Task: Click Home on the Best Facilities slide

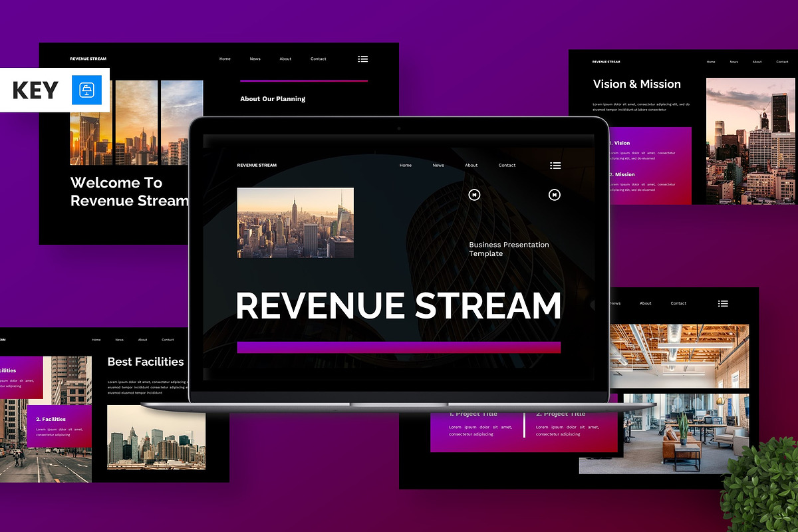Action: 96,340
